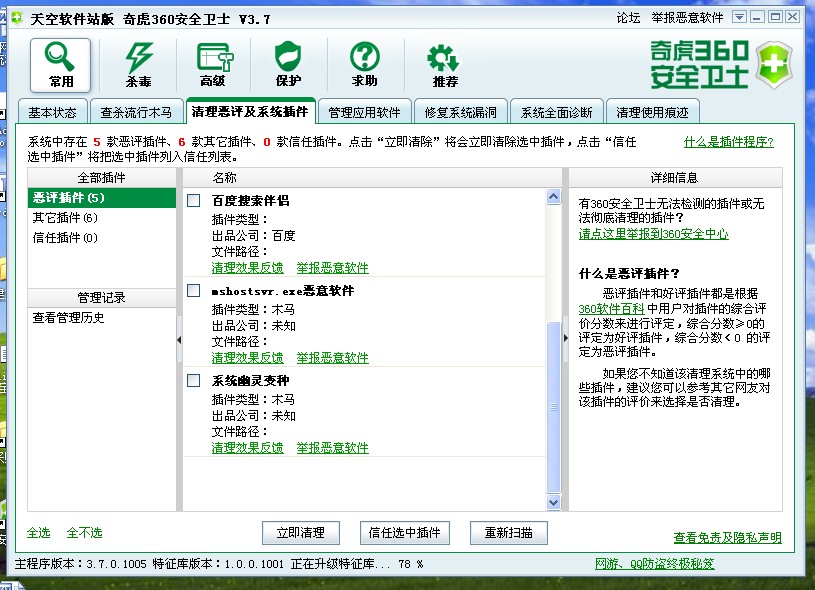Viewport: 815px width, 590px height.
Task: Click the plugin list scrollbar thumb
Action: 554,407
